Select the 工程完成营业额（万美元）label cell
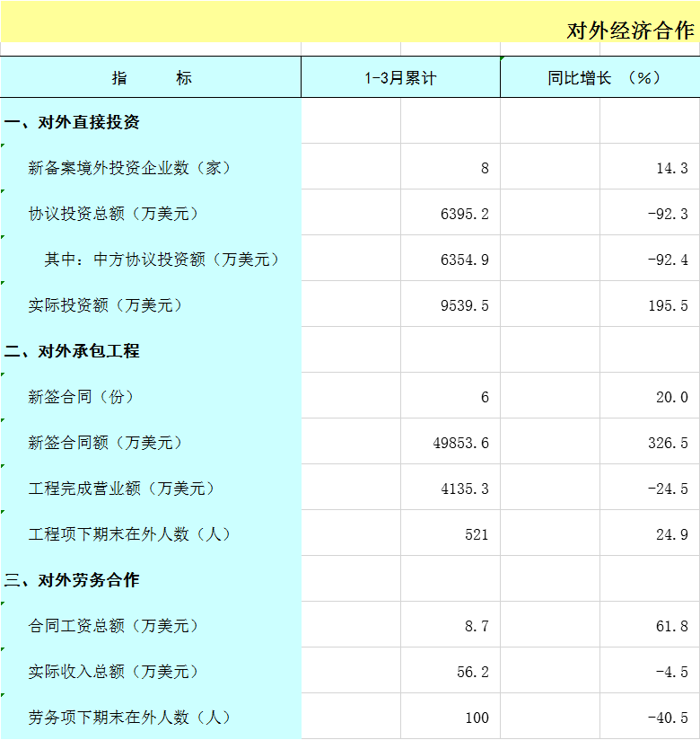Screen dimensions: 700x740 click(x=122, y=489)
